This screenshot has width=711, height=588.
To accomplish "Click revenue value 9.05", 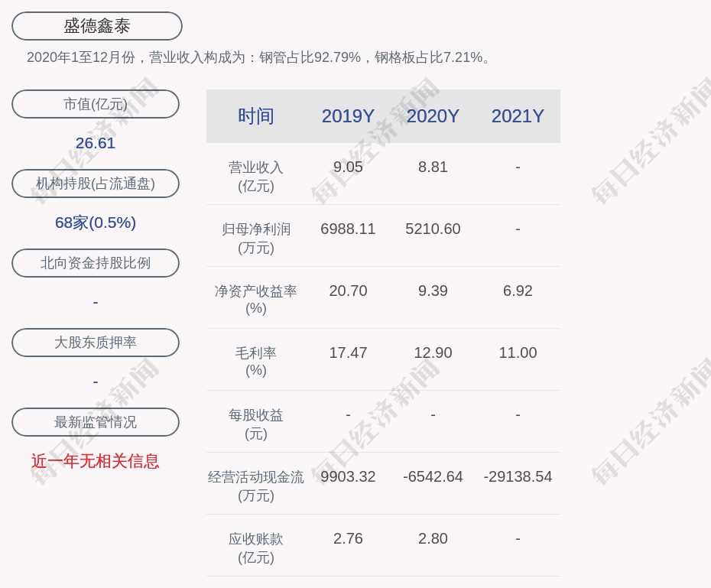I will click(348, 167).
